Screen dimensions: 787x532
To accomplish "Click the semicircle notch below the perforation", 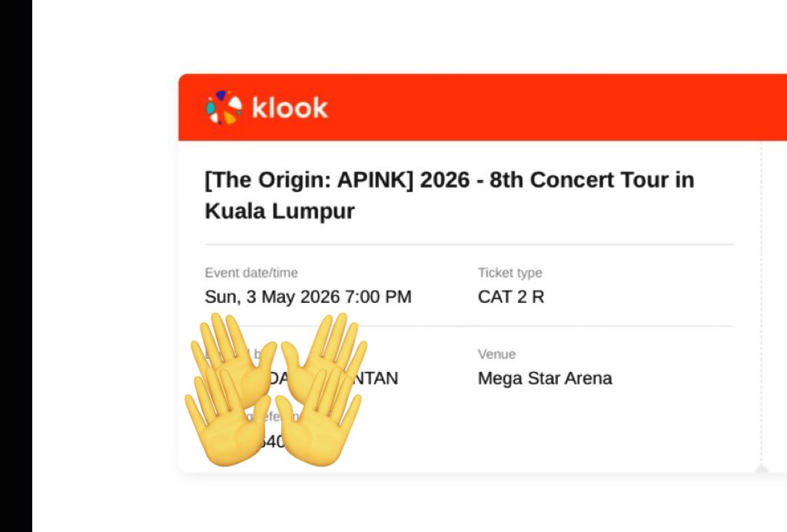I will (762, 469).
